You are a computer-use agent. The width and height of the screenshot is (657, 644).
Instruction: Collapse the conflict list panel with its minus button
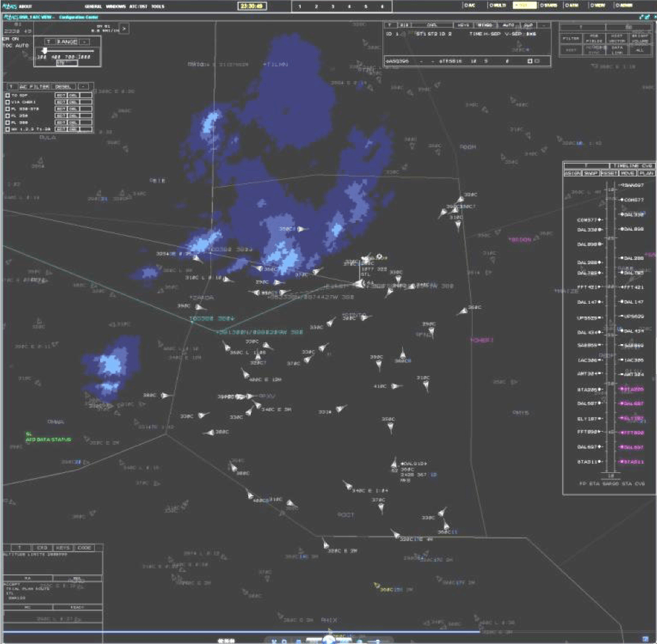pos(544,25)
